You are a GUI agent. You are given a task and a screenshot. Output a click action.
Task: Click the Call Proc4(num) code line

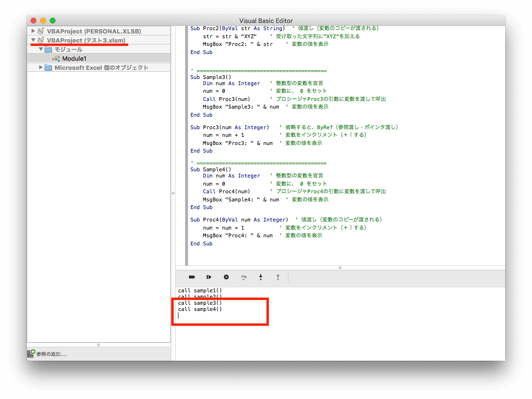(x=226, y=191)
